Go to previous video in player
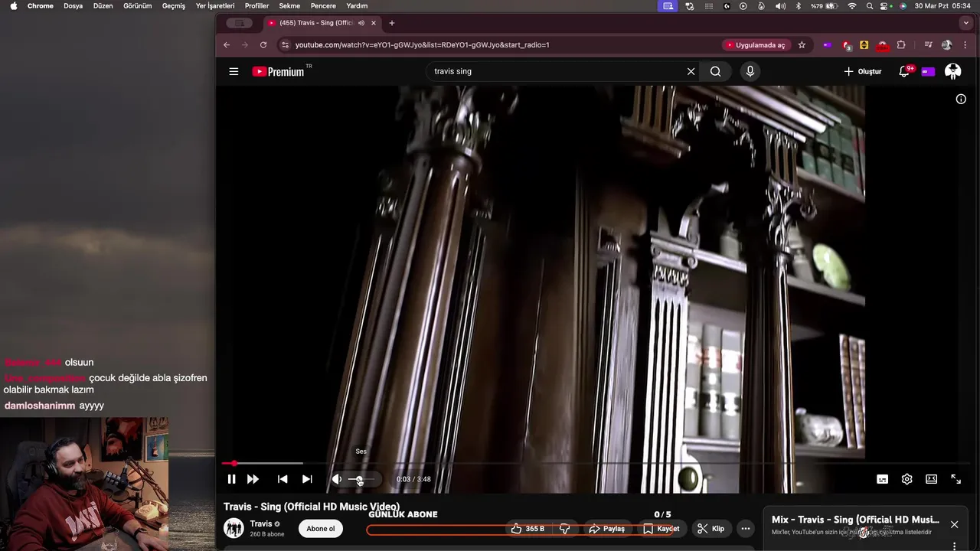Viewport: 980px width, 551px height. (x=283, y=479)
